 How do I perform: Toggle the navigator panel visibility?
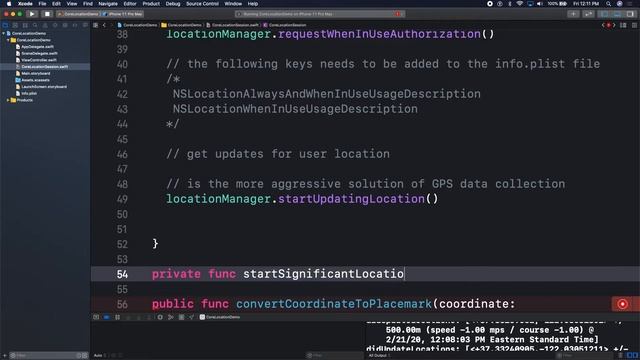click(x=604, y=14)
